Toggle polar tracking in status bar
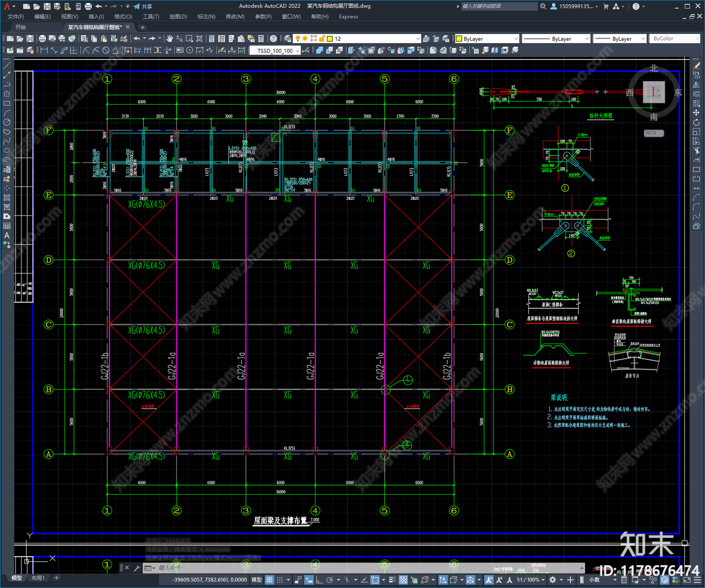Viewport: 705px width, 588px height. pos(330,580)
